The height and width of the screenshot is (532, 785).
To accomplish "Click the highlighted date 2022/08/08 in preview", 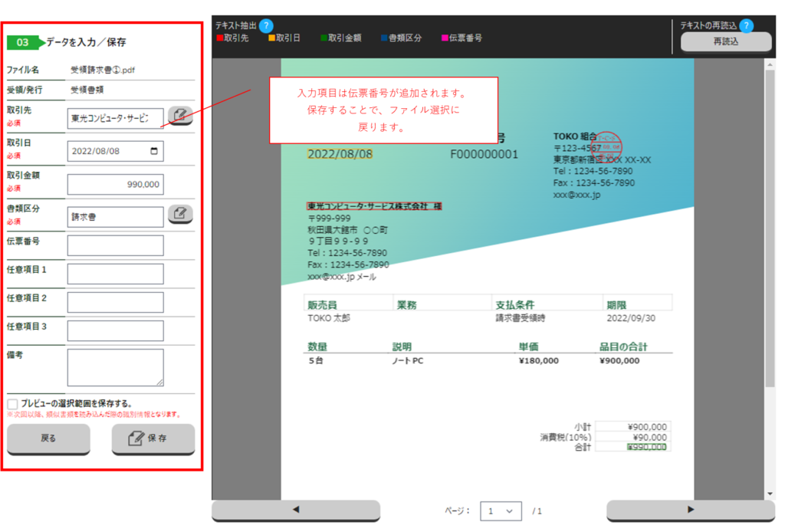I will pos(340,154).
